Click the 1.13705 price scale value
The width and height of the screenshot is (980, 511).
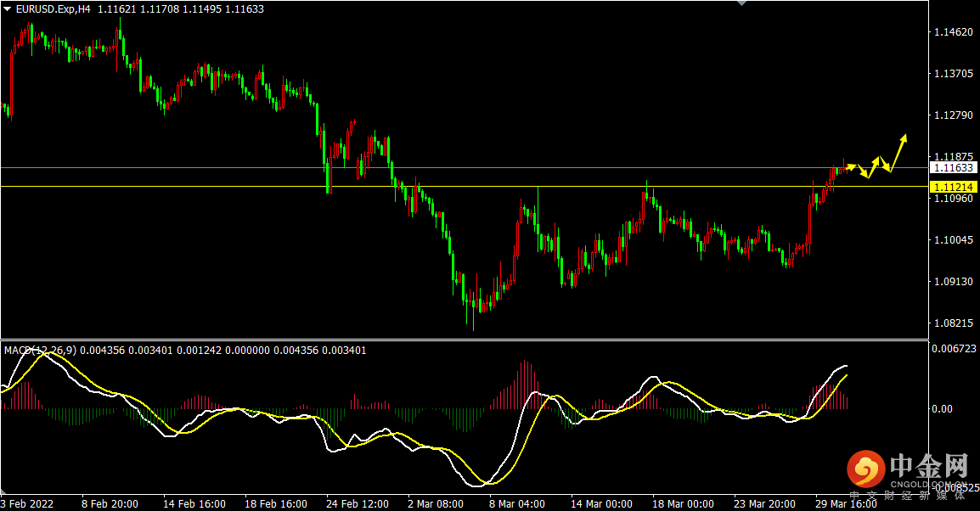tap(953, 74)
